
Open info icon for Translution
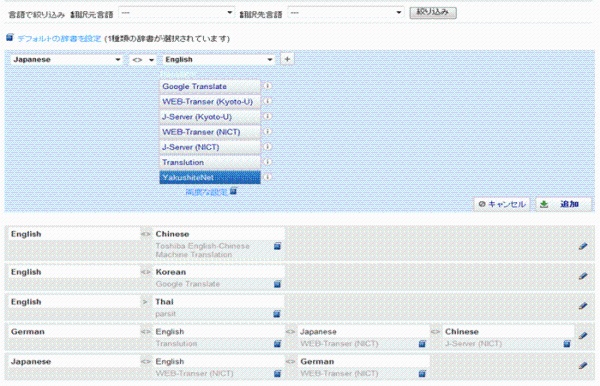click(x=268, y=162)
